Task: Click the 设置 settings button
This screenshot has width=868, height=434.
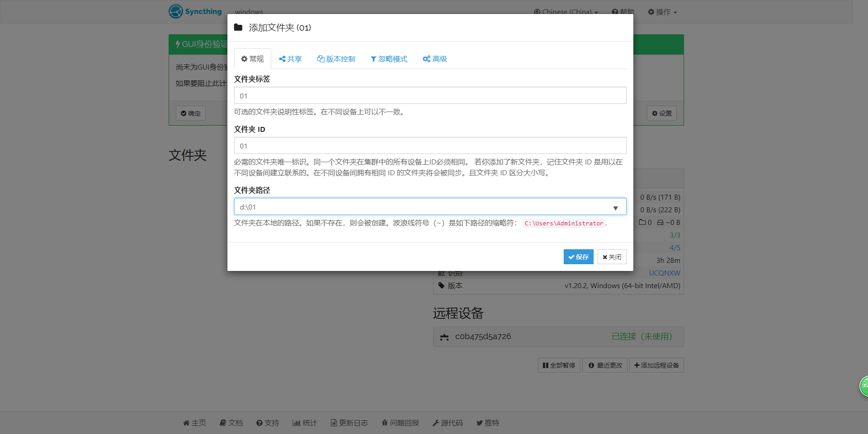Action: [x=661, y=113]
